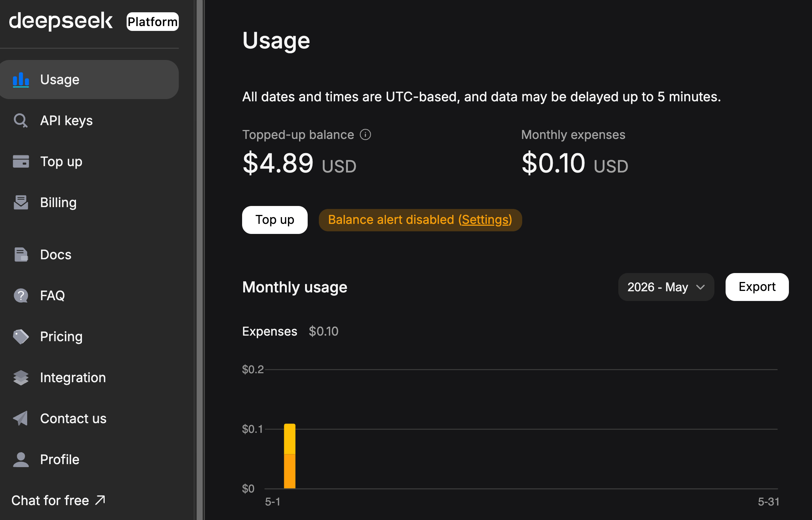The height and width of the screenshot is (520, 812).
Task: Click the Pricing tag icon
Action: point(21,337)
